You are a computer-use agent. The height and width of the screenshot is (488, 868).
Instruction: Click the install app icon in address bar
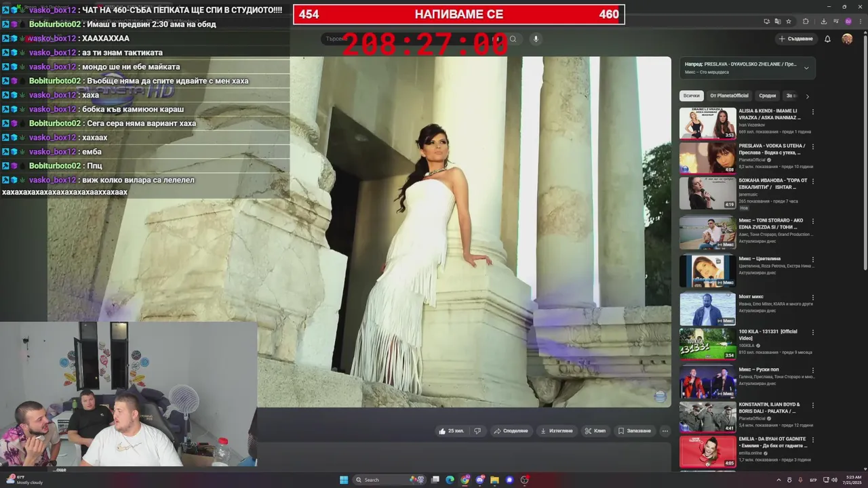(x=766, y=21)
